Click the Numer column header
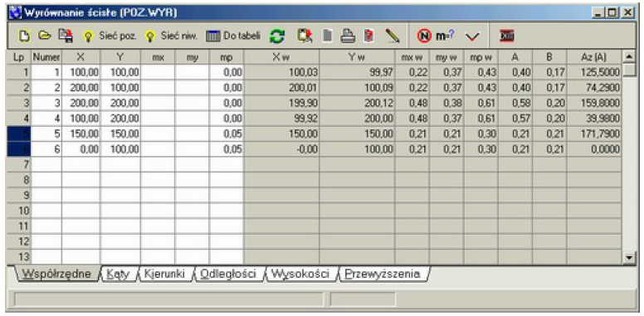 tap(46, 57)
